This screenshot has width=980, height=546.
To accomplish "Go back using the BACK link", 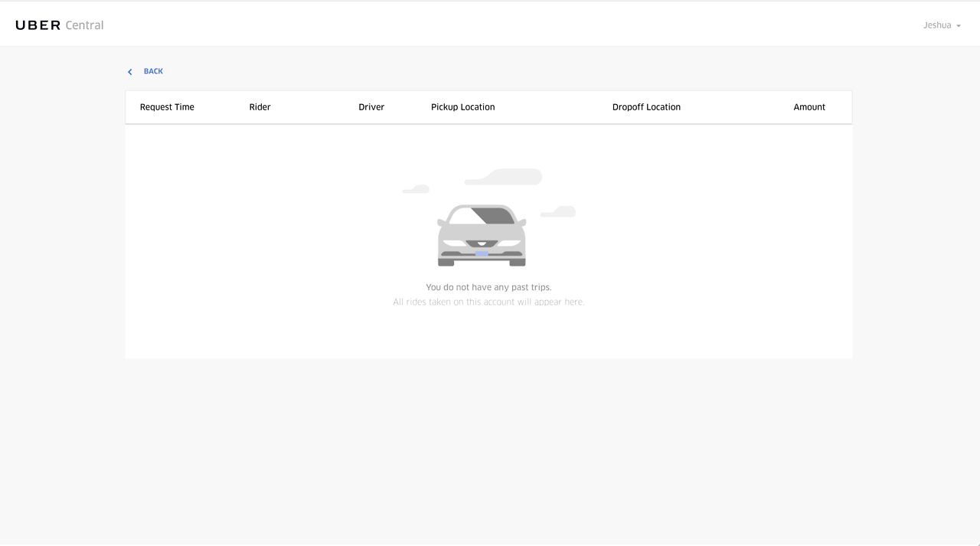I will (x=153, y=71).
